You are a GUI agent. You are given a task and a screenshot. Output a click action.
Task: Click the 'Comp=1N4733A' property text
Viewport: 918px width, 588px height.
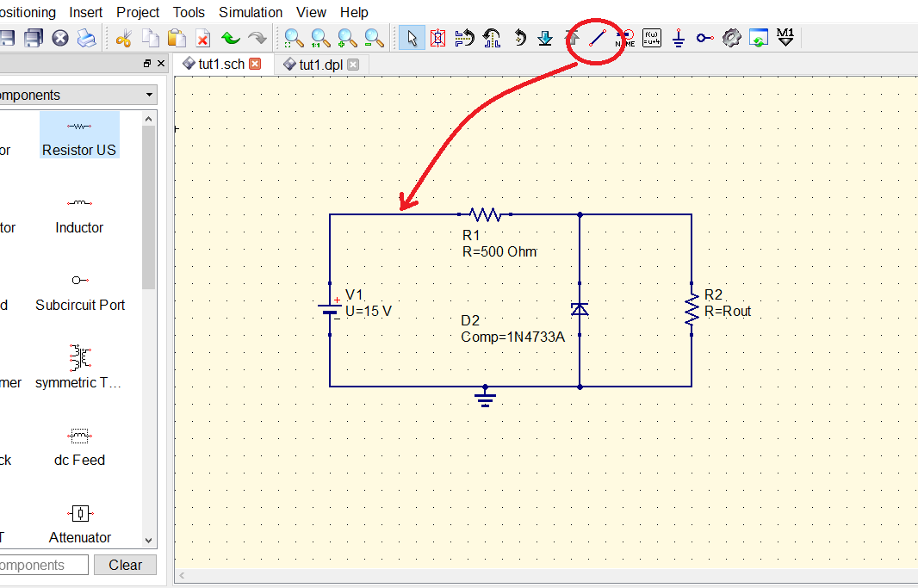pos(513,337)
